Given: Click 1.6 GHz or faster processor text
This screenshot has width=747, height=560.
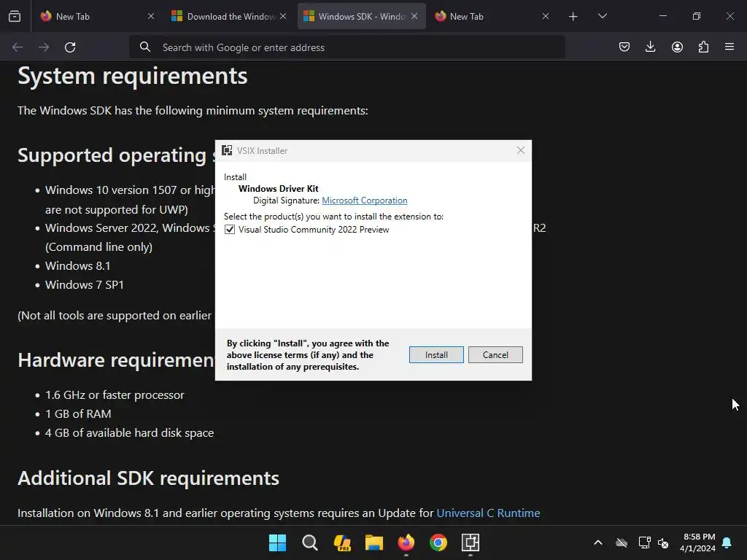Looking at the screenshot, I should tap(115, 394).
